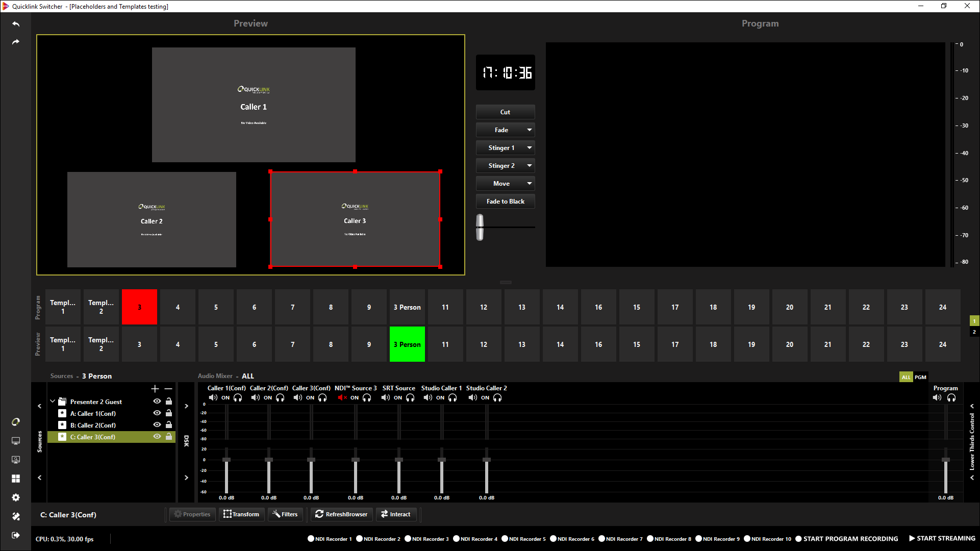Open settings gear in left sidebar
This screenshot has height=551, width=980.
tap(16, 497)
